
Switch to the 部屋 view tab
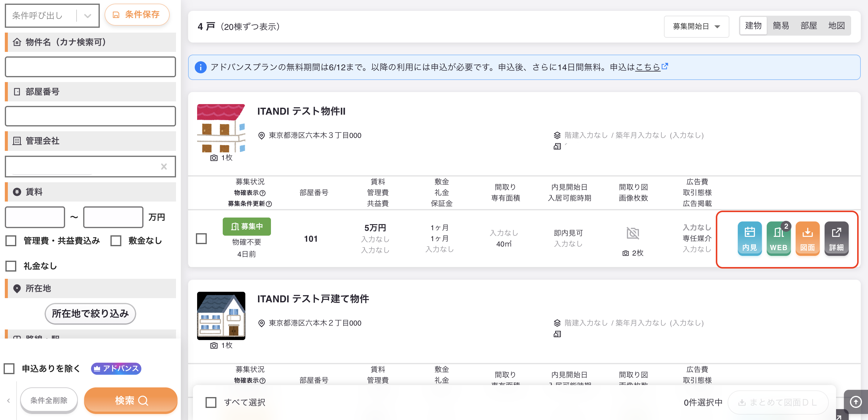pos(809,26)
